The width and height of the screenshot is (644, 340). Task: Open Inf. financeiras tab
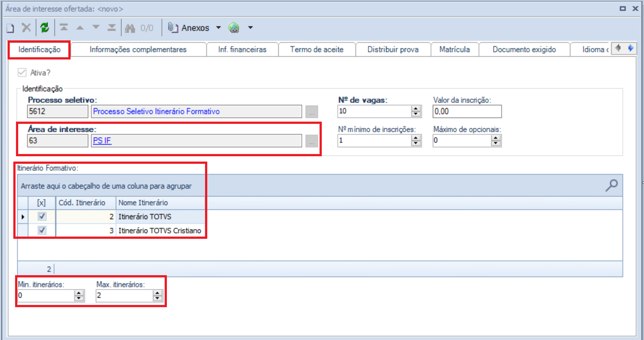pos(242,49)
